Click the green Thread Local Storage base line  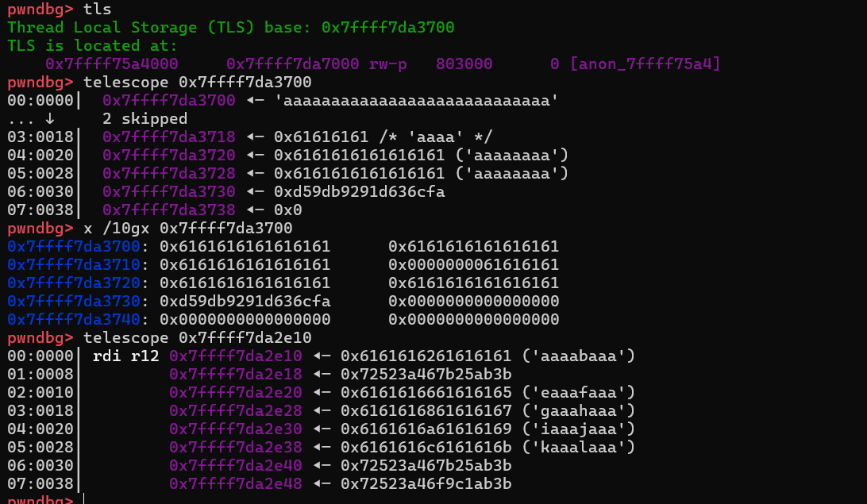point(230,27)
